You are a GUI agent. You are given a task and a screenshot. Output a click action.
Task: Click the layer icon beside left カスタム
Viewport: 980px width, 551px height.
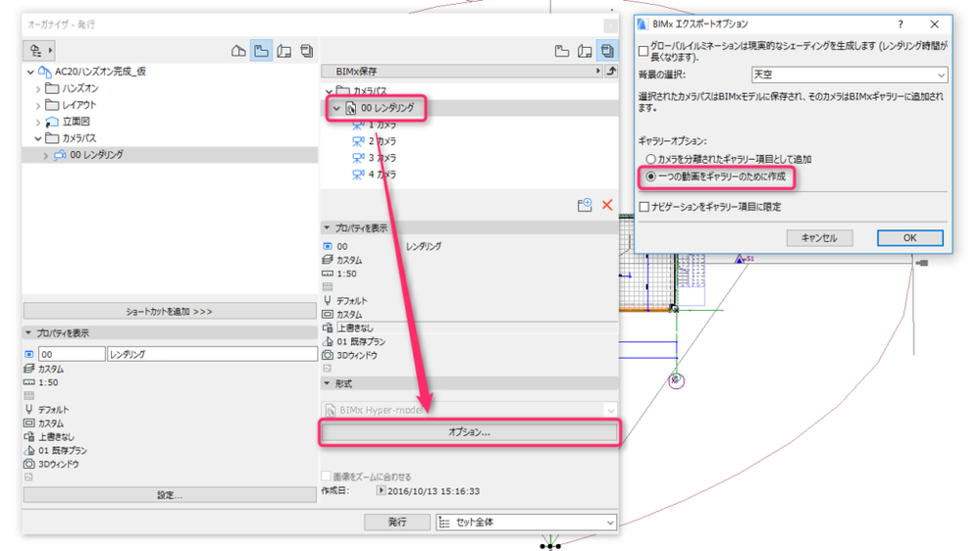coord(28,369)
